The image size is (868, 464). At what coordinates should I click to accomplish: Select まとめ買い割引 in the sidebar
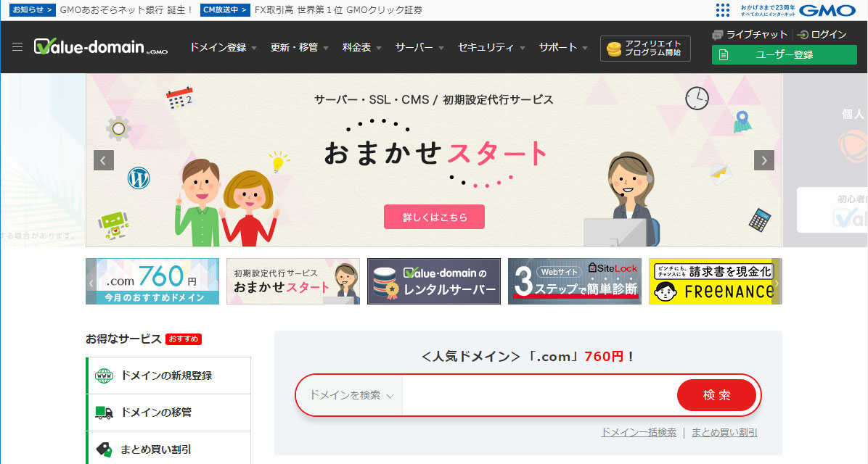[x=169, y=449]
